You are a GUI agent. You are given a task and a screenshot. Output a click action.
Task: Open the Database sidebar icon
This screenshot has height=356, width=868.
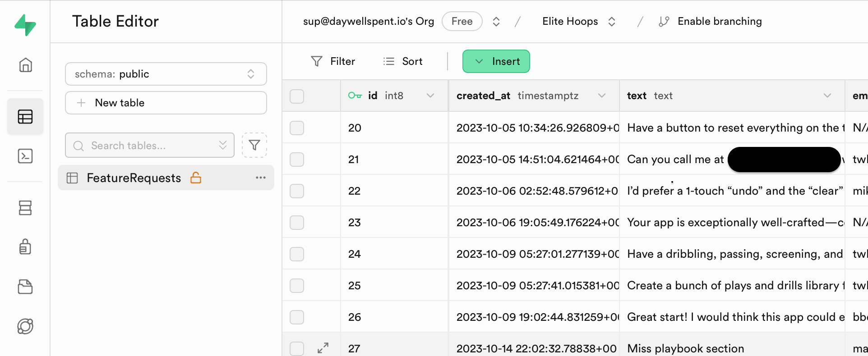[25, 208]
